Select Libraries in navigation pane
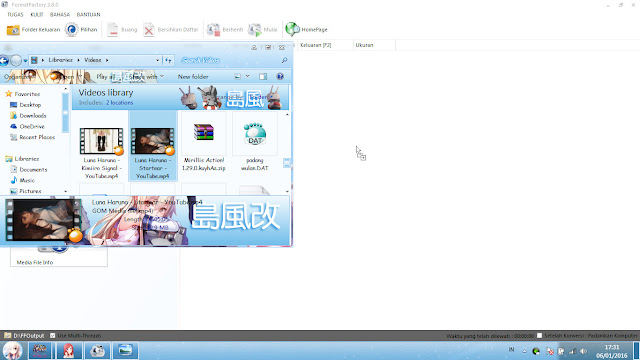This screenshot has width=640, height=360. point(22,159)
